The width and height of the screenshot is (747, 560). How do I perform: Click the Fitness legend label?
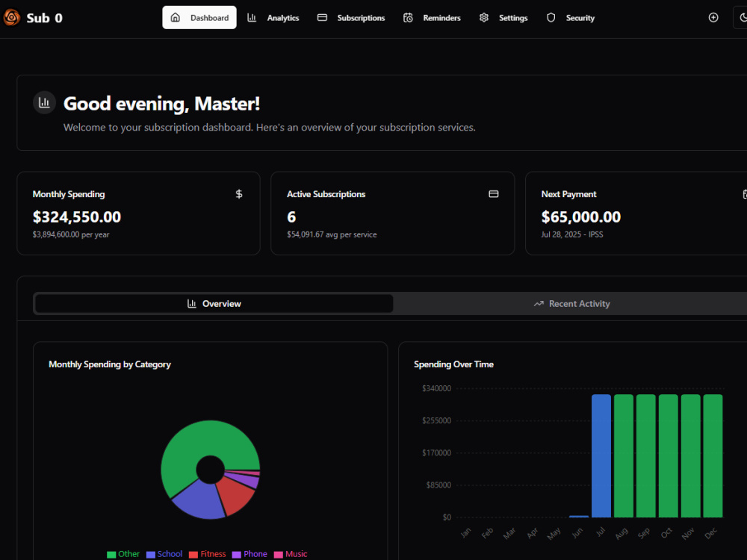[x=213, y=554]
